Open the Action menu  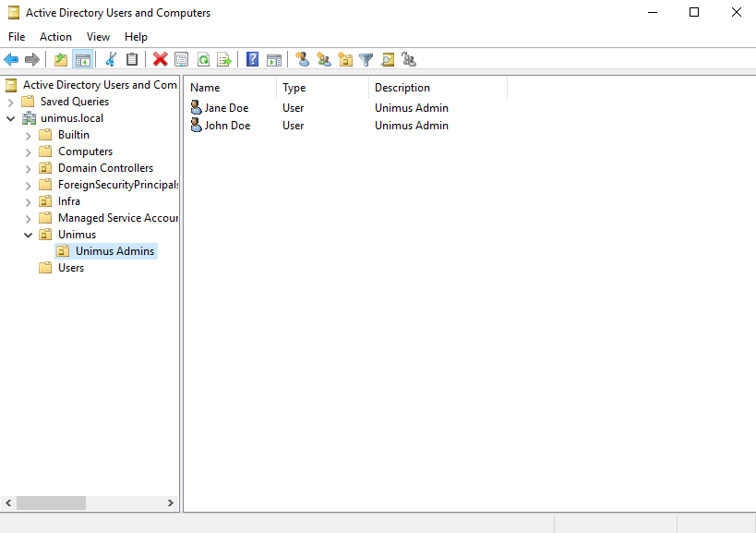(x=55, y=37)
